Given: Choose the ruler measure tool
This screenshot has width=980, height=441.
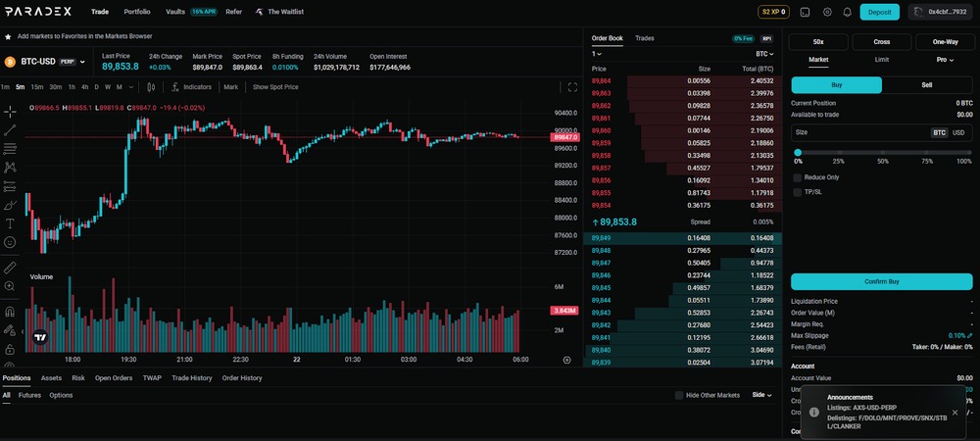Looking at the screenshot, I should tap(10, 268).
